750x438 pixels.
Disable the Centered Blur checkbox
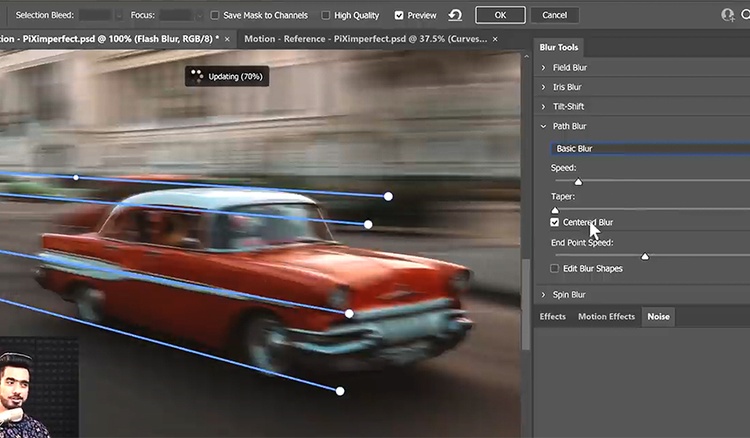click(555, 222)
